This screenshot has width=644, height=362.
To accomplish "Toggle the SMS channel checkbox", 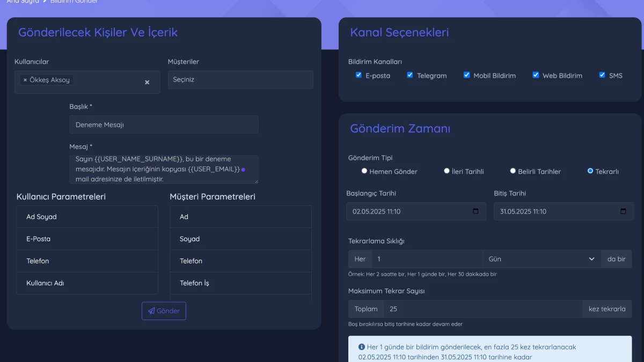I will [x=602, y=75].
